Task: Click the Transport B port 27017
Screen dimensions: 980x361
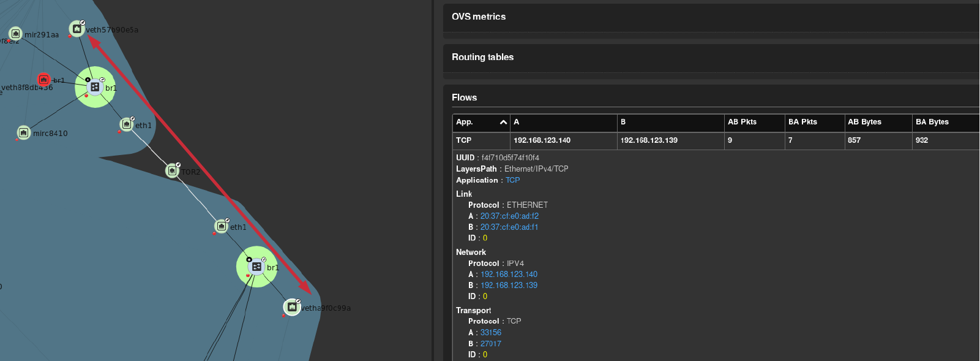Action: [x=490, y=344]
